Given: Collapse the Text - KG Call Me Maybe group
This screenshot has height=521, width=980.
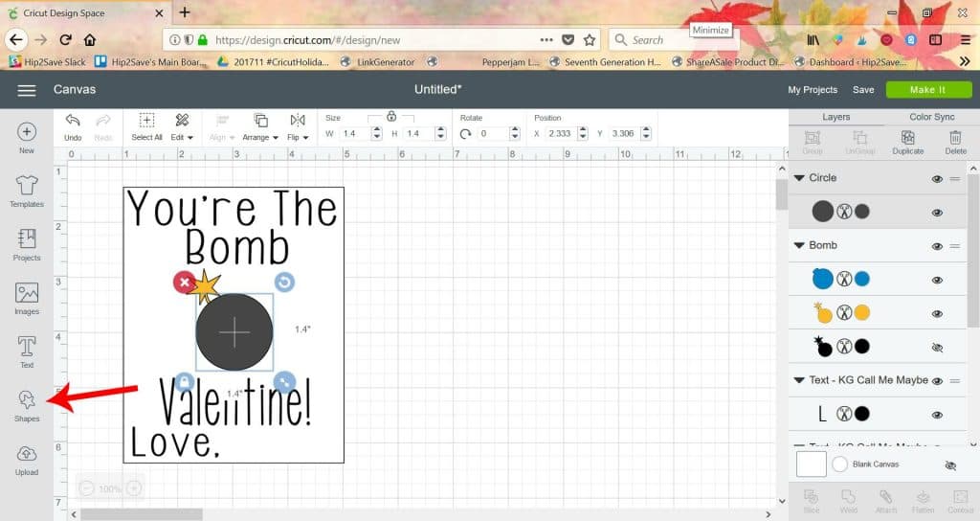Looking at the screenshot, I should coord(799,379).
